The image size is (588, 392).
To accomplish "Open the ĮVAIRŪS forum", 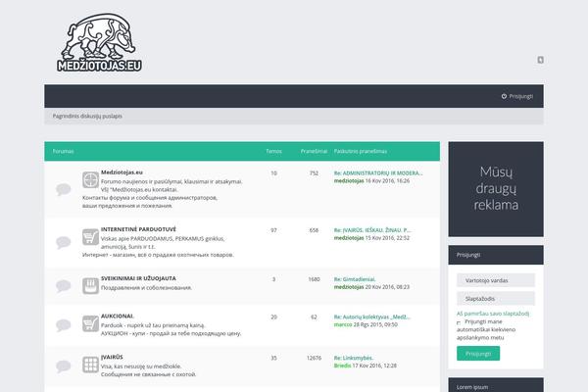I will pos(112,357).
